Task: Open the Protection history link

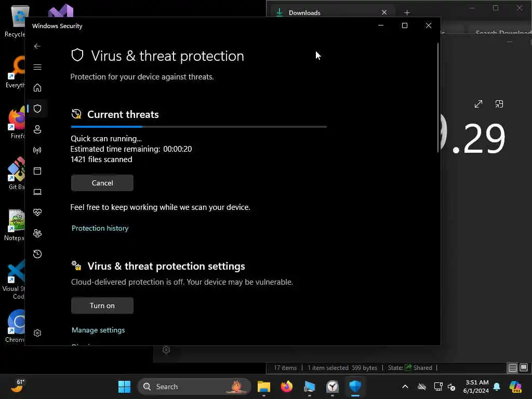Action: coord(100,228)
